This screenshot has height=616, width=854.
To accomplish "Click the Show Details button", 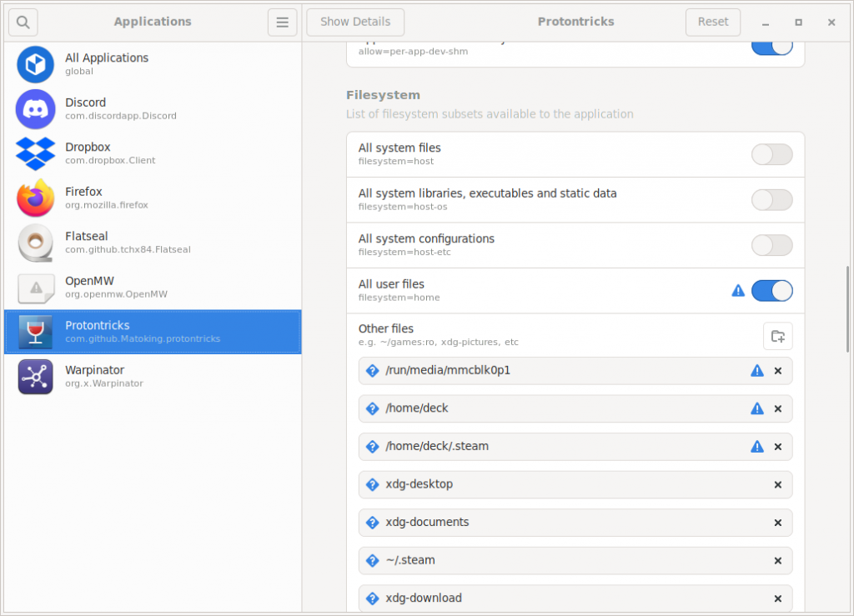I will click(355, 22).
